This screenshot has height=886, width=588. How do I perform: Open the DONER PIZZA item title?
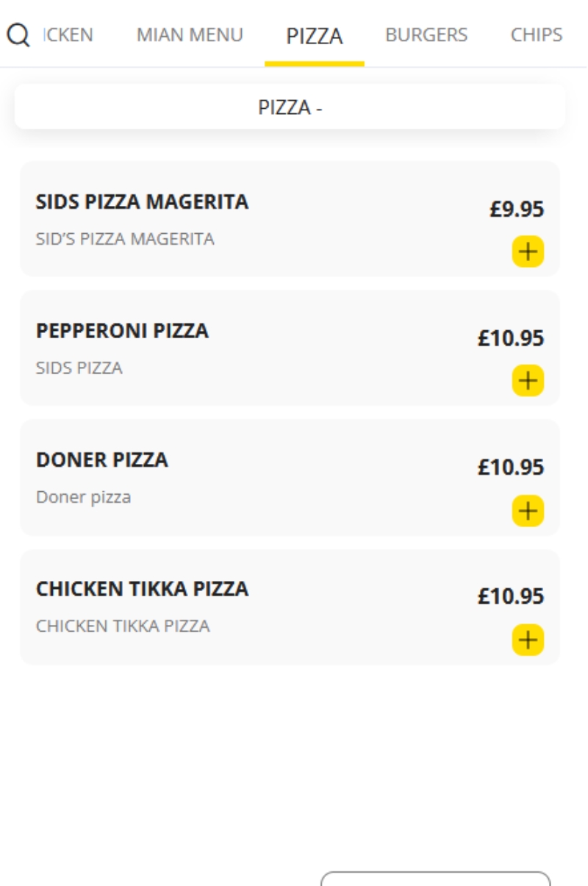point(102,460)
